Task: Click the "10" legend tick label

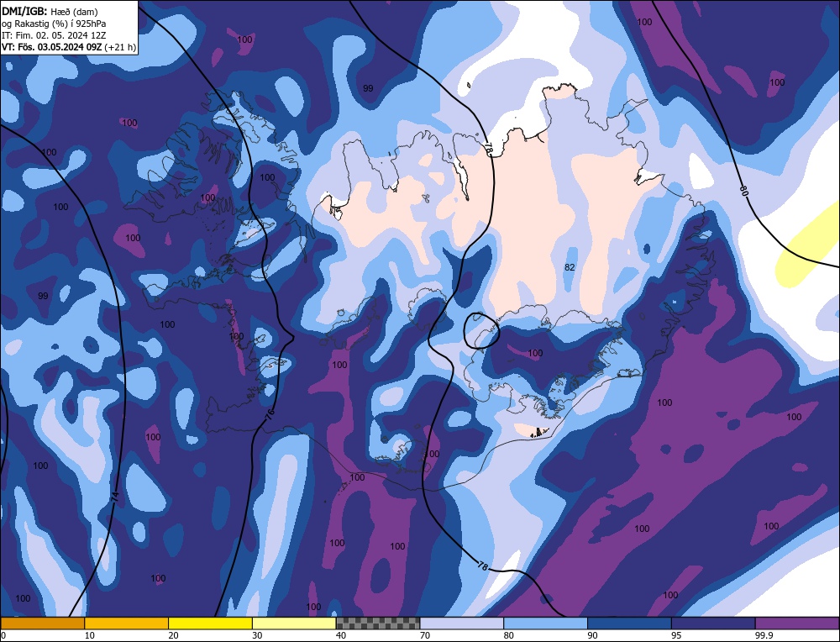Action: tap(90, 635)
